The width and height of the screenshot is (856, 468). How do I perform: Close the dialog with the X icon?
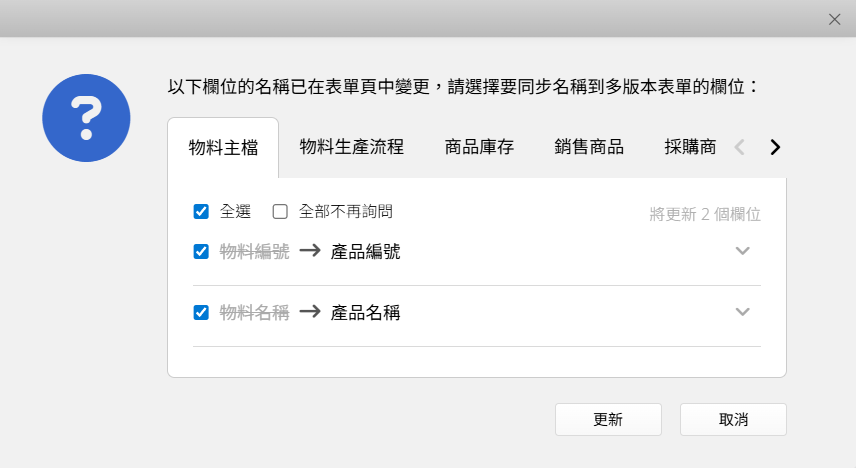[x=834, y=20]
